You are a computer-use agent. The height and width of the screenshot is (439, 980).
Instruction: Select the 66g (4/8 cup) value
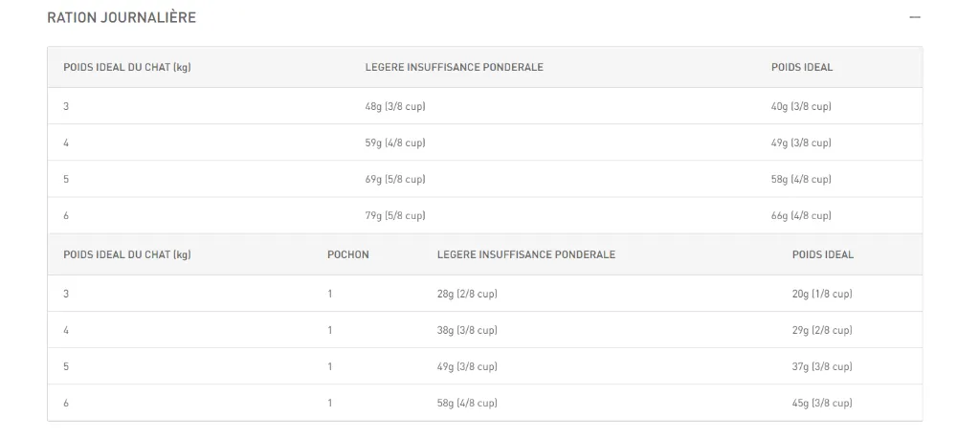click(800, 215)
